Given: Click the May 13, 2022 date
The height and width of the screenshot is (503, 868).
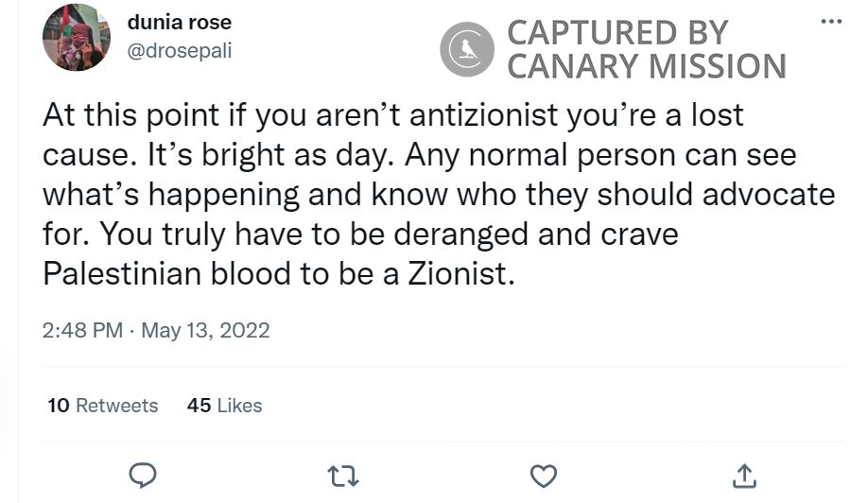Looking at the screenshot, I should [205, 330].
